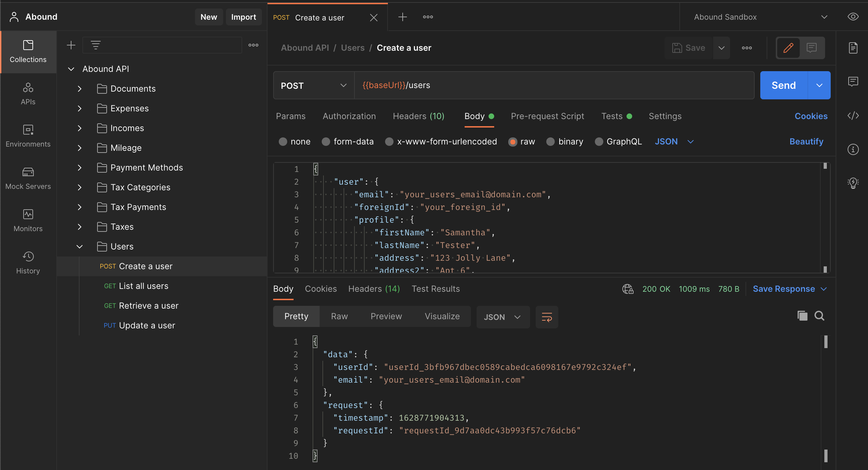Open the Collections sidebar panel
The height and width of the screenshot is (470, 868).
click(x=28, y=52)
